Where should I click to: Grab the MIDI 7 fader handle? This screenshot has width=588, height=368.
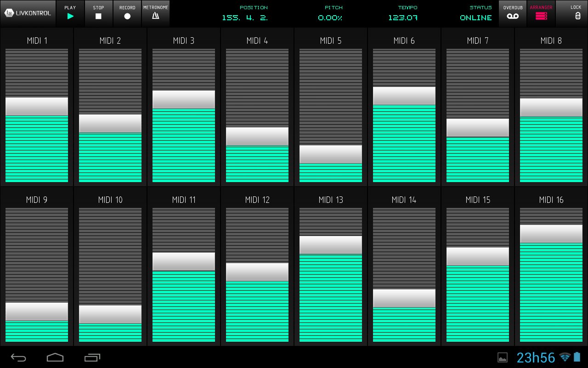(478, 128)
